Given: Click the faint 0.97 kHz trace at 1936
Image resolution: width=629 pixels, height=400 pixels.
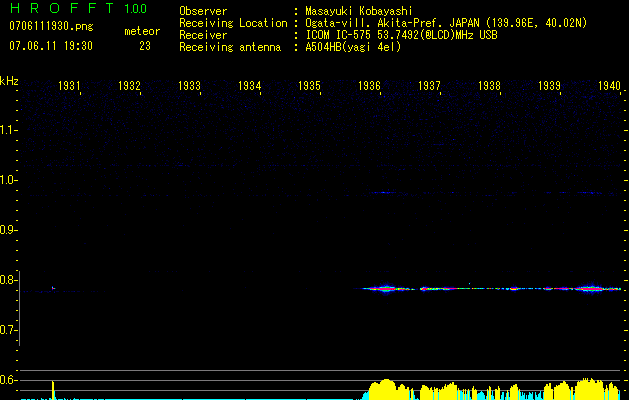Looking at the screenshot, I should point(383,193).
